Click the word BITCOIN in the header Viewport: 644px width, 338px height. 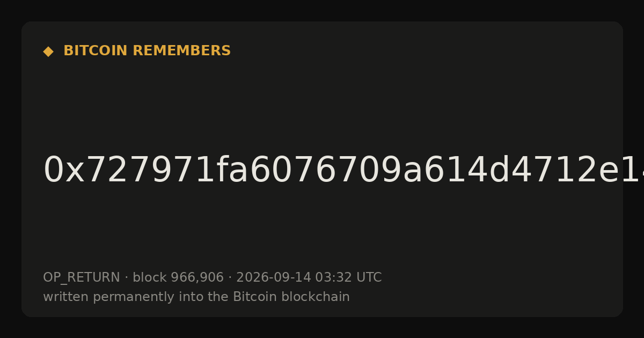coord(96,51)
